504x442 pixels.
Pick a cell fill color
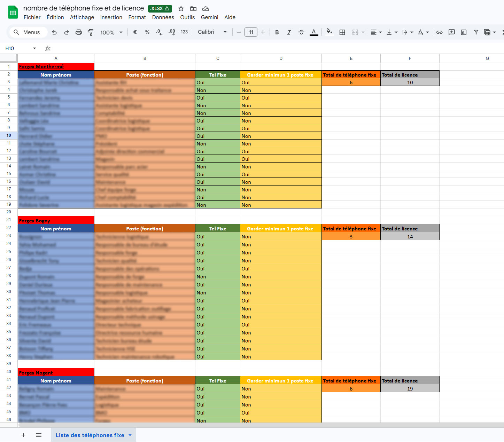coord(329,32)
